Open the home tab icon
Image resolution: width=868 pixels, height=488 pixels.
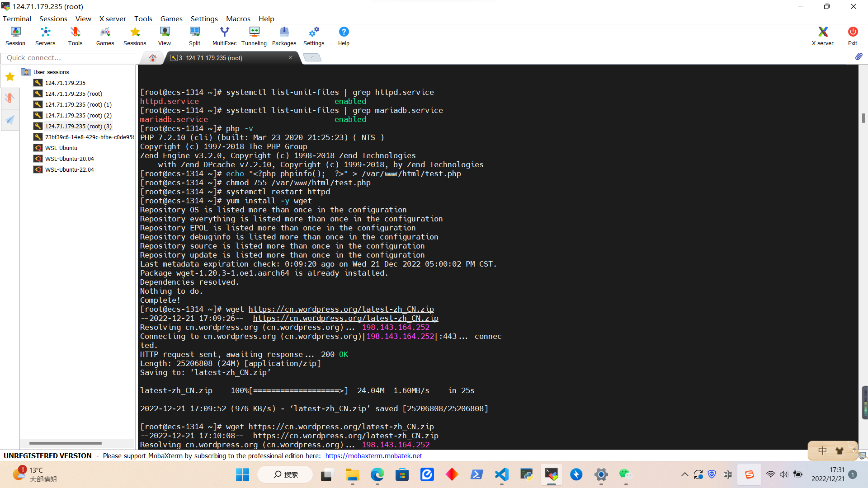153,58
